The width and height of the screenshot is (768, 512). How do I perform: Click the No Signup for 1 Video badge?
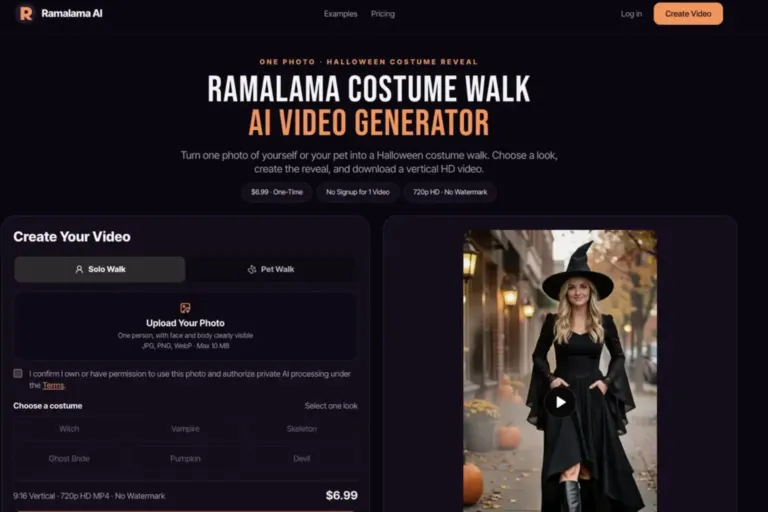point(358,192)
